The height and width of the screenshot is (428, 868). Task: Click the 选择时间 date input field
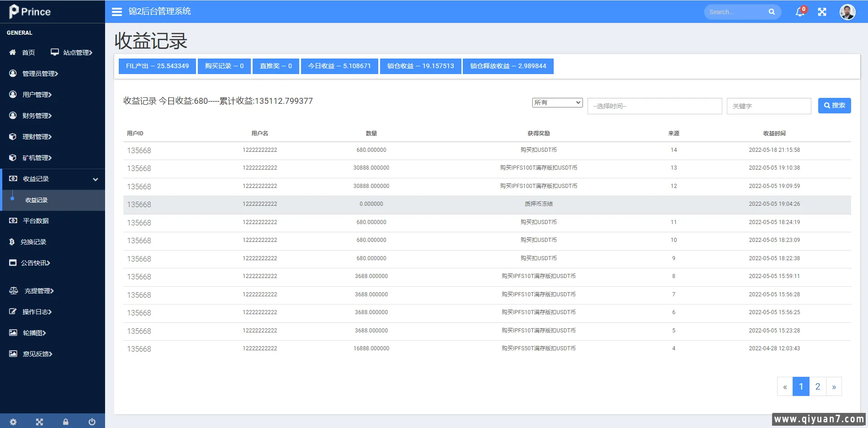(654, 106)
